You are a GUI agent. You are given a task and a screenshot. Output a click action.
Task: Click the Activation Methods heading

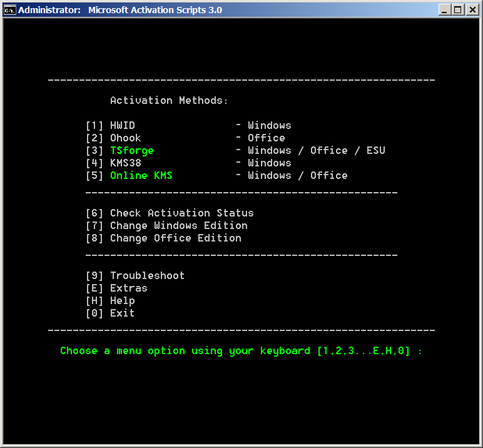(x=169, y=101)
